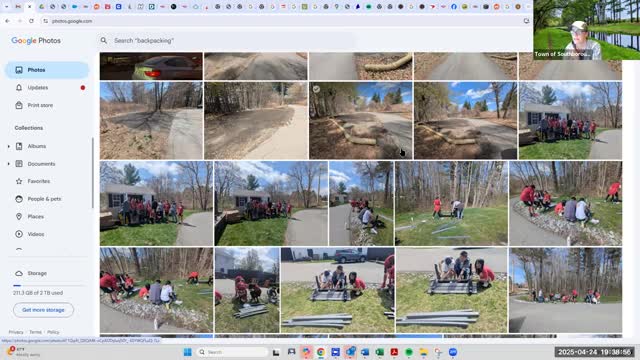Image resolution: width=640 pixels, height=360 pixels.
Task: Open the Privacy link in footer
Action: pyautogui.click(x=16, y=332)
